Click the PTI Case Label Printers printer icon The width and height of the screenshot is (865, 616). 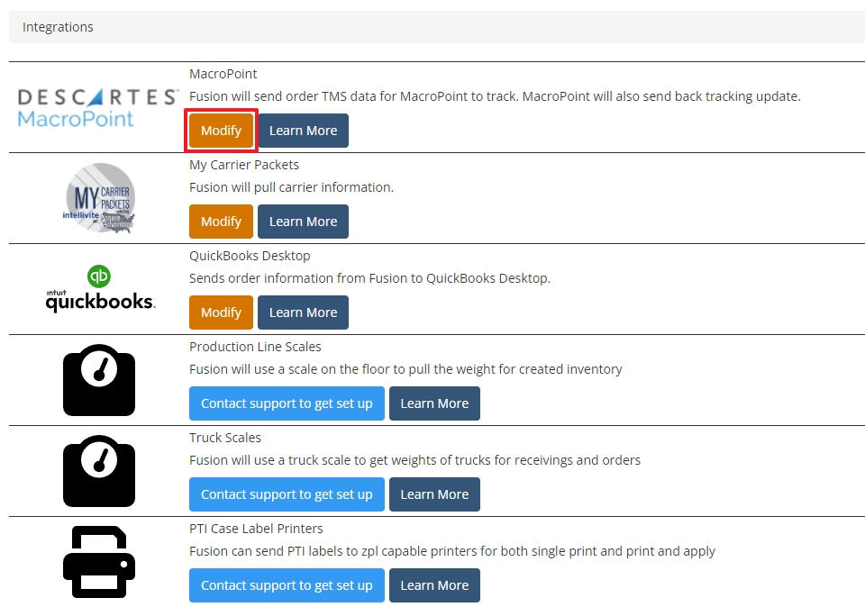tap(99, 562)
